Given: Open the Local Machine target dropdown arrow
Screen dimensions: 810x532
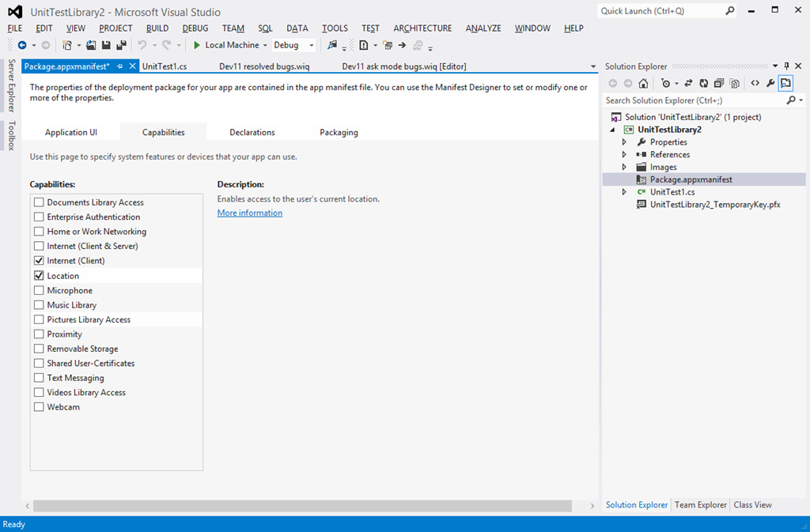Looking at the screenshot, I should 265,45.
